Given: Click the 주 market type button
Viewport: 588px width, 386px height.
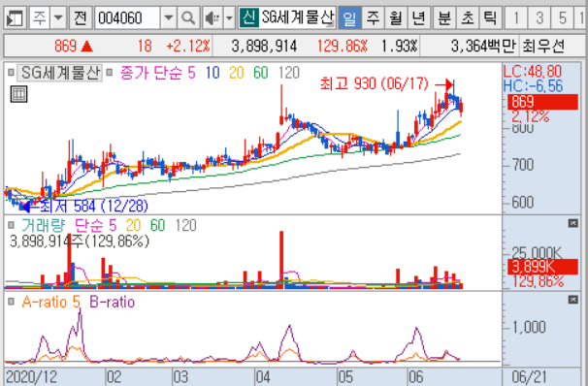Looking at the screenshot, I should click(x=39, y=17).
